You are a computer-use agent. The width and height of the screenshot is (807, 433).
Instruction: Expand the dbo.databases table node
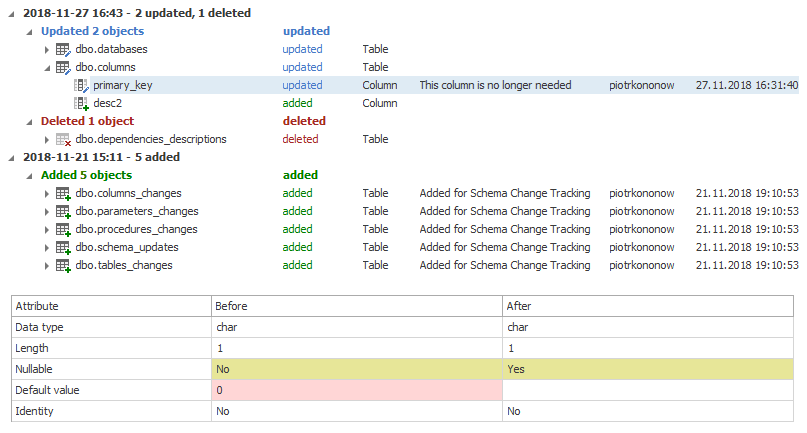47,49
